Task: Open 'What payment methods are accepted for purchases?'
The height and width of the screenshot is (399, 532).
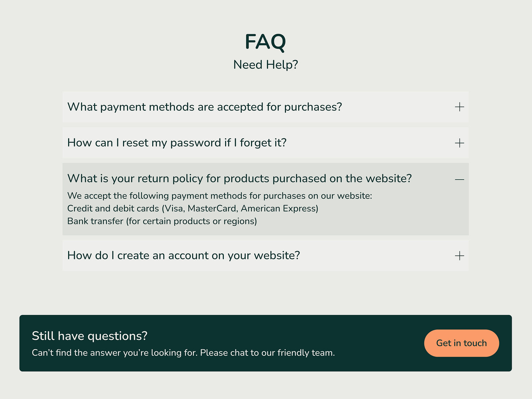Action: [x=204, y=107]
